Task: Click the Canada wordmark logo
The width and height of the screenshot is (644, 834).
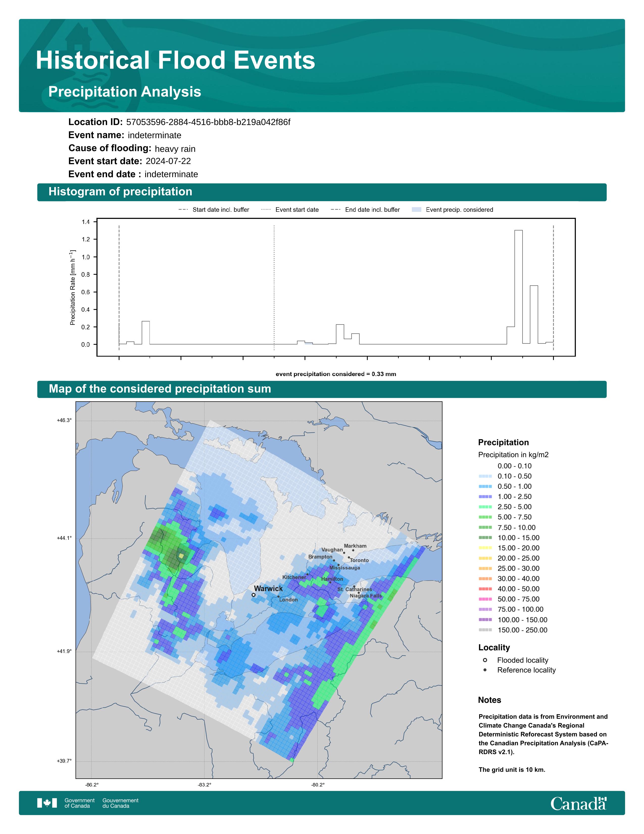Action: 578,803
